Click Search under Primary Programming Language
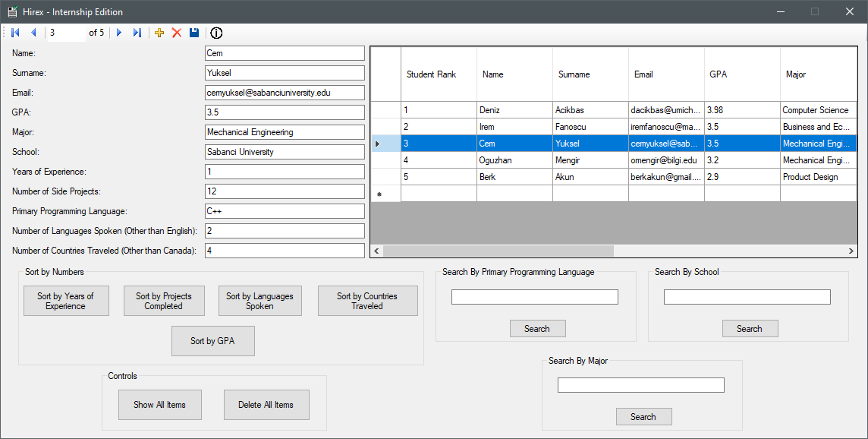The width and height of the screenshot is (868, 439). click(537, 329)
